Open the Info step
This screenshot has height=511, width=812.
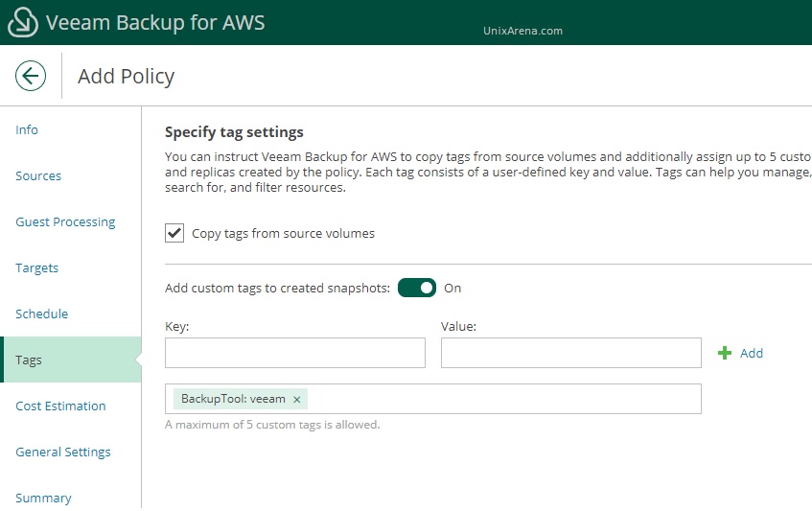pos(27,130)
